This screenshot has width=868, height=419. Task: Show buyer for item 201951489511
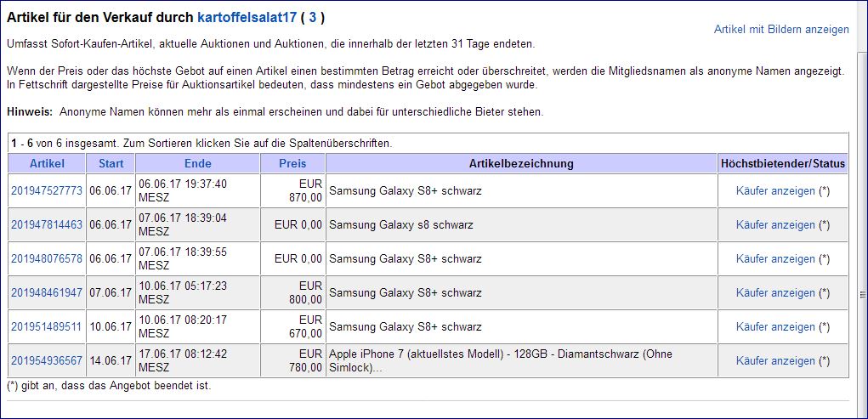coord(775,326)
